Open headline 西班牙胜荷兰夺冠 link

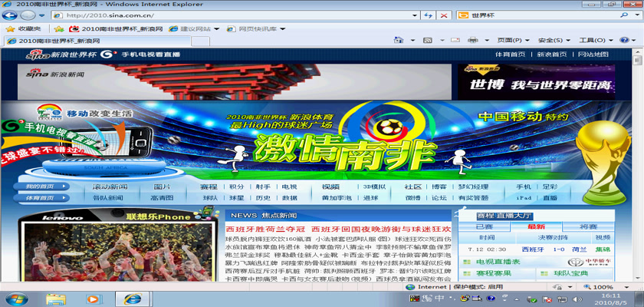pyautogui.click(x=265, y=229)
